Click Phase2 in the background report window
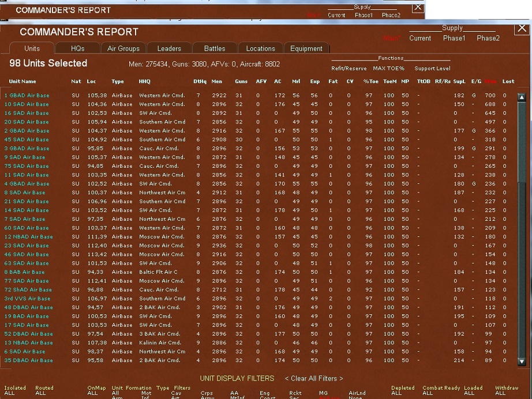 point(391,15)
